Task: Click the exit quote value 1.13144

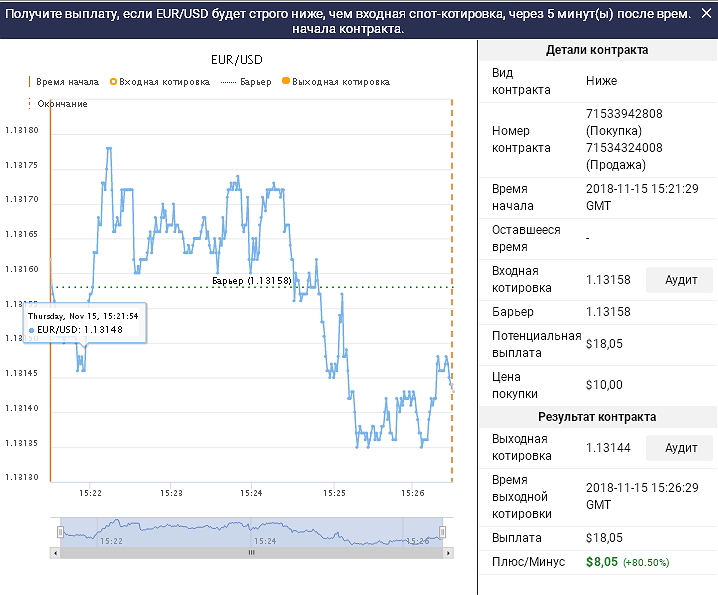Action: tap(608, 448)
